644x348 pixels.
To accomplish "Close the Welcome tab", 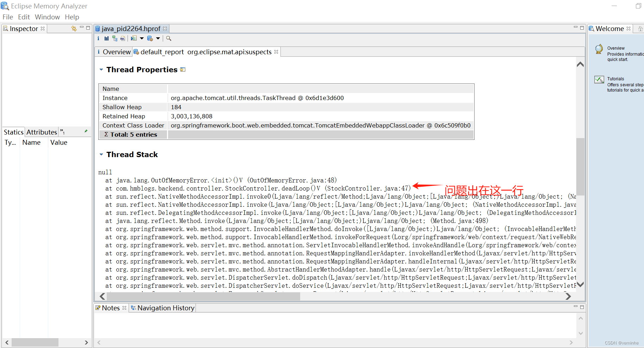I will point(628,29).
